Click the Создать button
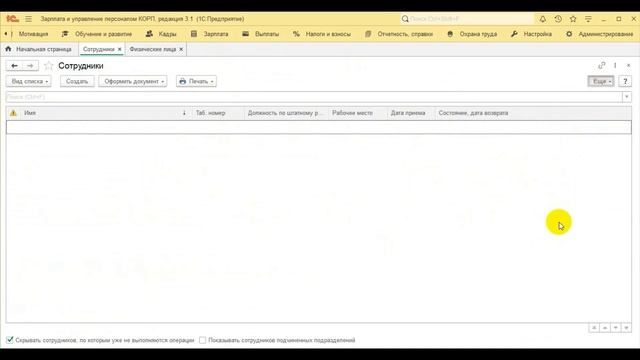 (x=77, y=81)
